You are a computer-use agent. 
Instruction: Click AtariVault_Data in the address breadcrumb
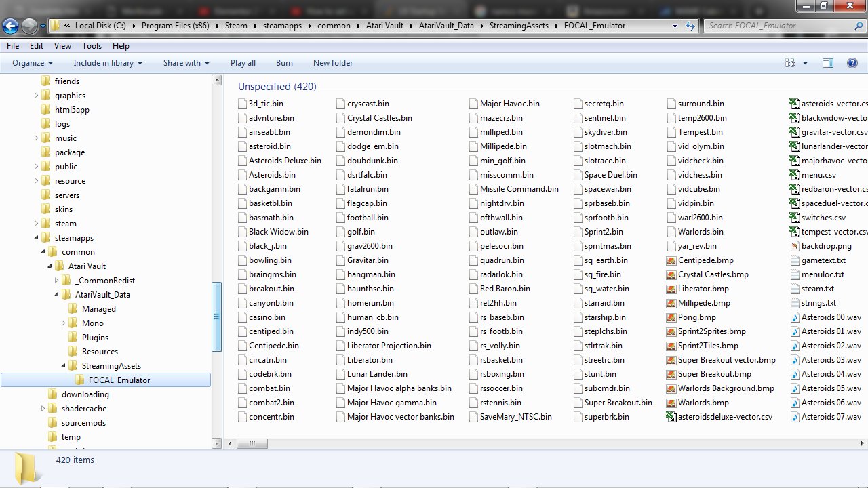446,26
